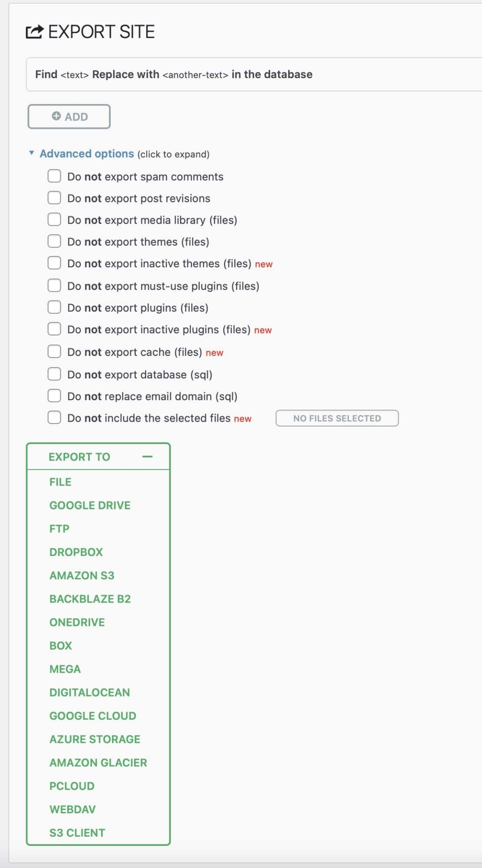Screen dimensions: 482x868
Task: Click the EXPORT TO dropdown header
Action: pos(98,457)
